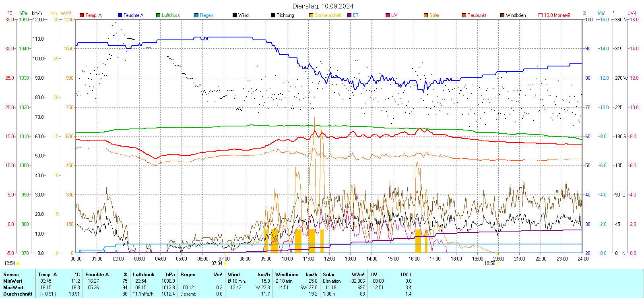The image size is (644, 298).
Task: Click the brown Windböen legend square
Action: (502, 15)
